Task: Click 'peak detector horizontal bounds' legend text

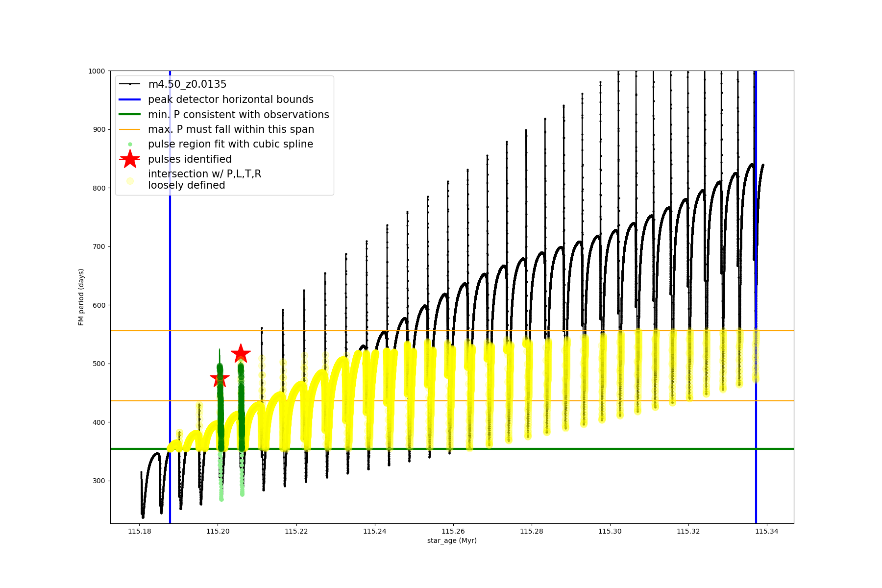Action: click(231, 99)
